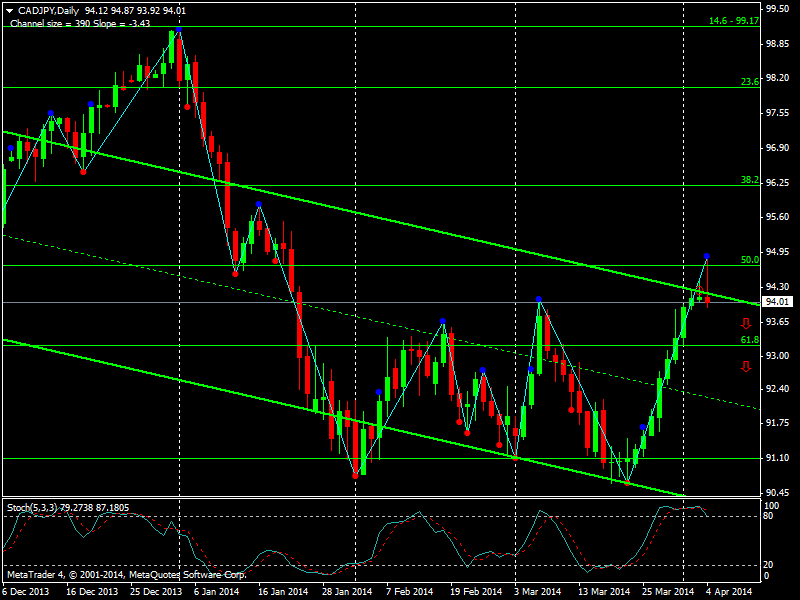Click the current price tag 94.01
Viewport: 800px width, 600px height.
777,302
